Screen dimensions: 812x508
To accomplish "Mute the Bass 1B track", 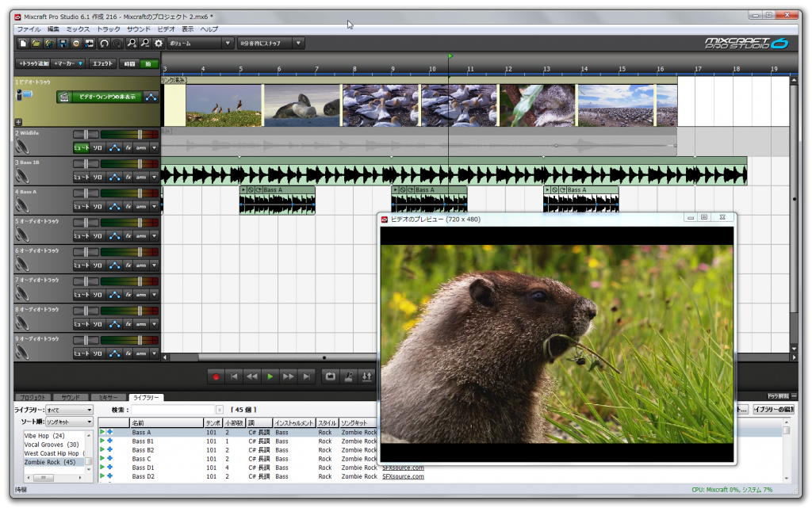I will (81, 178).
